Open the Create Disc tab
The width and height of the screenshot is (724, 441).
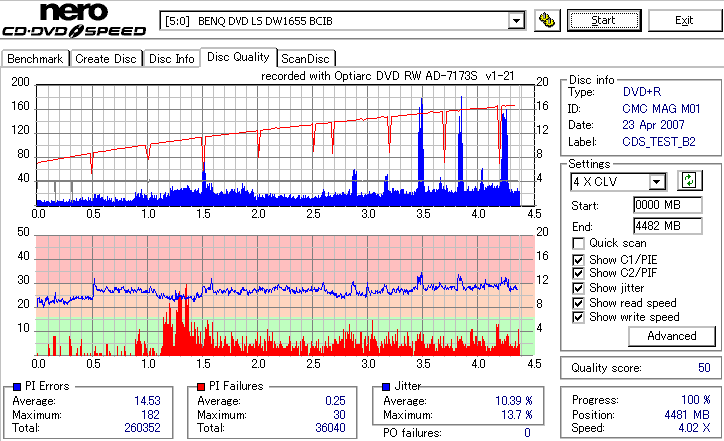(106, 59)
